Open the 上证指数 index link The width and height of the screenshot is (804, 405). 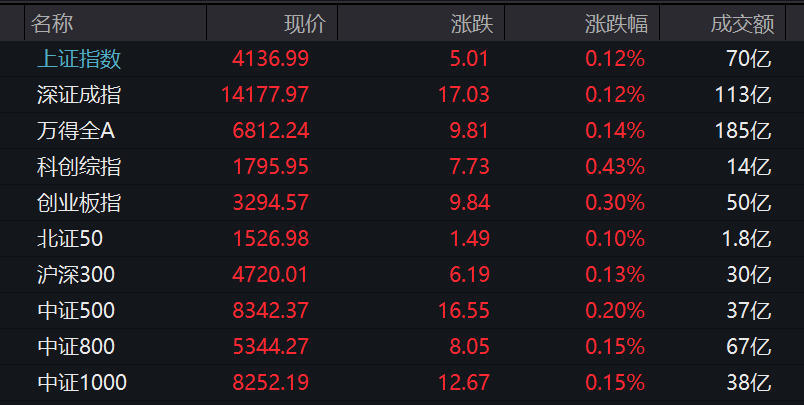coord(78,59)
